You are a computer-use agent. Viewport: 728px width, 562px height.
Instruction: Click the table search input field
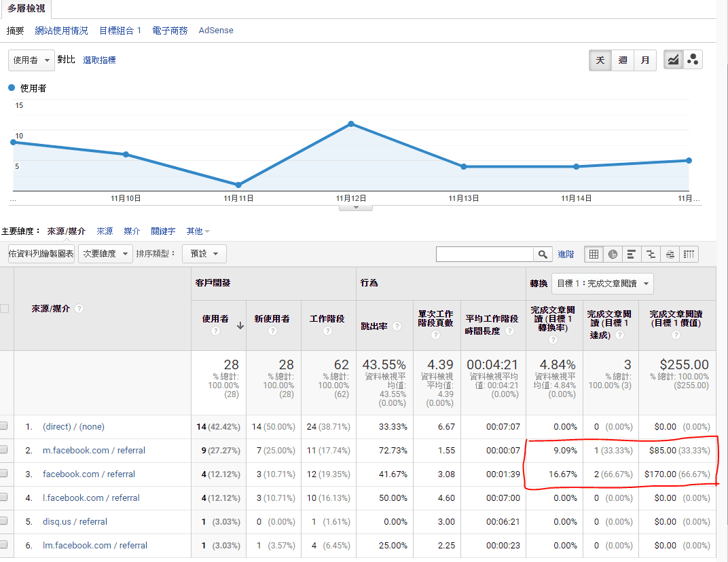[x=485, y=255]
